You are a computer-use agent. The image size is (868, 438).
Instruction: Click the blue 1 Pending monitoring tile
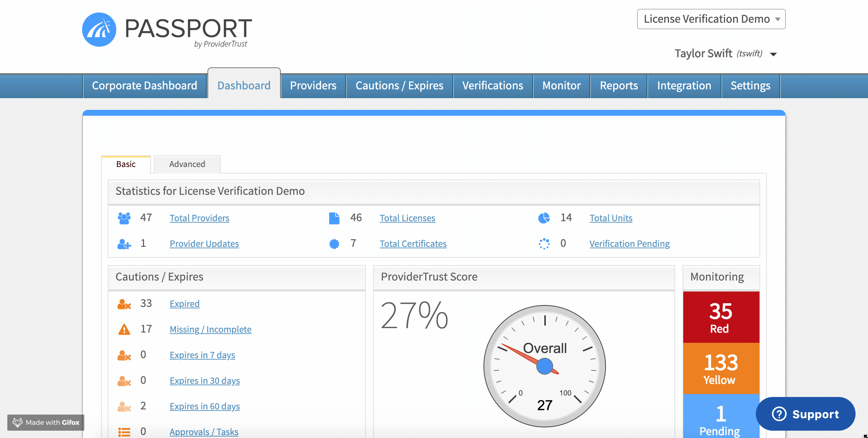click(x=721, y=416)
